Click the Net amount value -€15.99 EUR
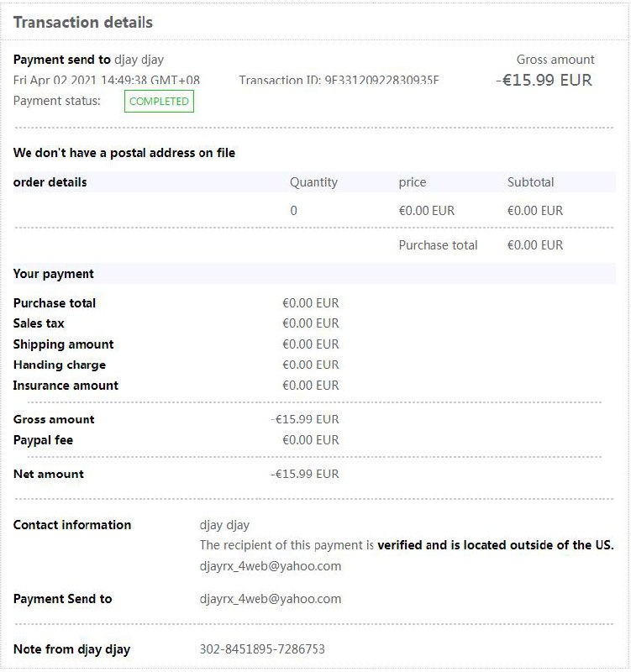Screen dimensions: 631x672 pyautogui.click(x=305, y=474)
